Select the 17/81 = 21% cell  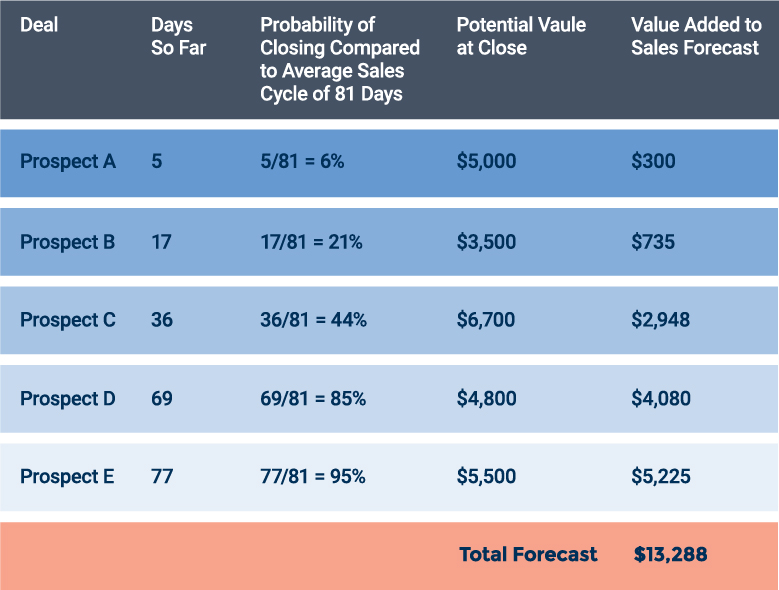tap(311, 242)
